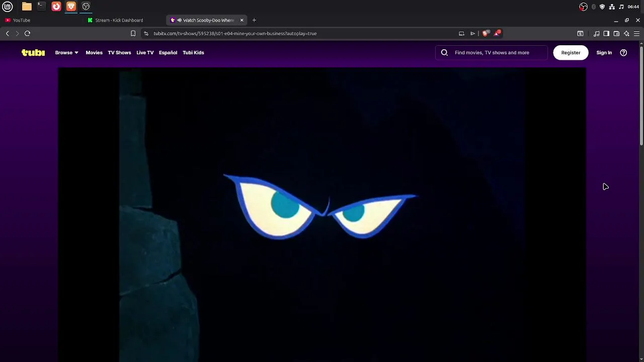Click the share send arrow icon

click(x=472, y=33)
